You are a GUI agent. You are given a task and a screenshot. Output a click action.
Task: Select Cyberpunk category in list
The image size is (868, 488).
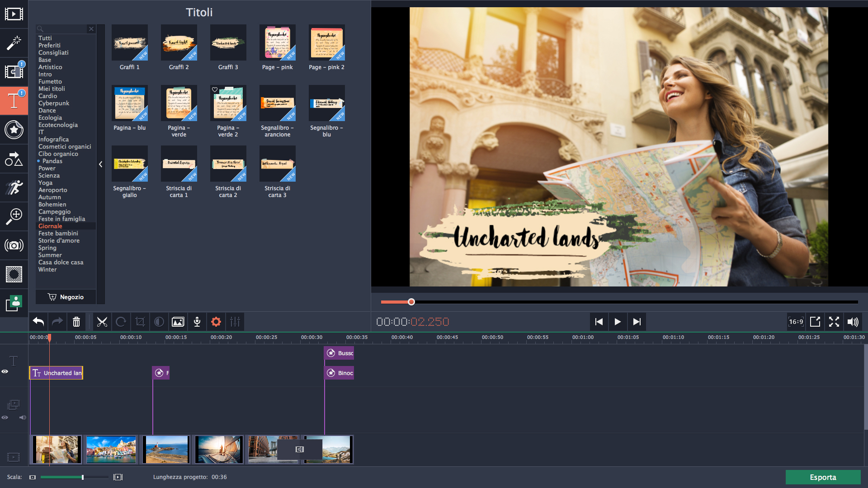53,103
